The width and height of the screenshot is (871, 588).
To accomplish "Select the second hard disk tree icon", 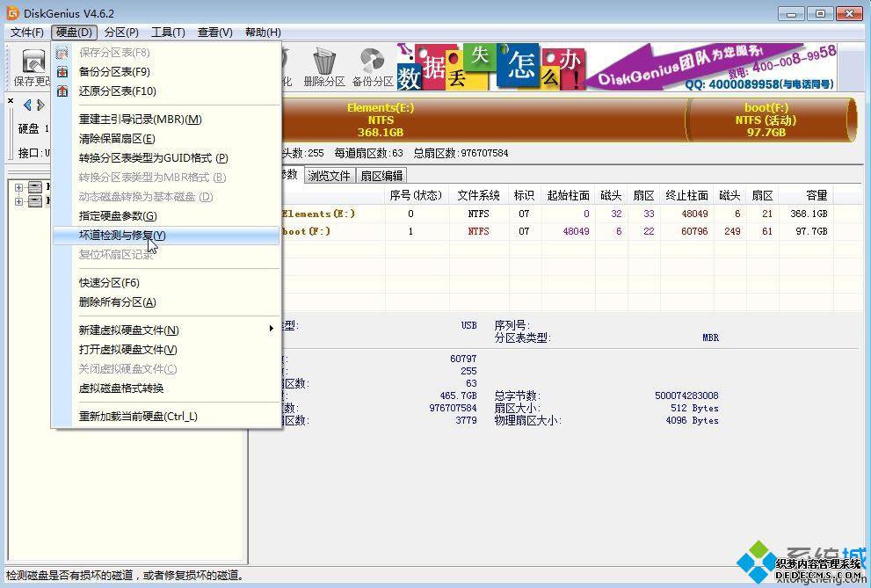I will pyautogui.click(x=35, y=201).
